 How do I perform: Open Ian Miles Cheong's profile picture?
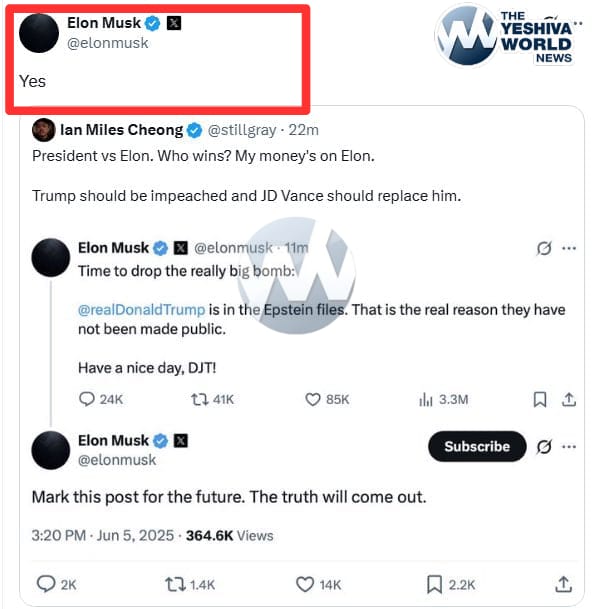click(x=43, y=130)
